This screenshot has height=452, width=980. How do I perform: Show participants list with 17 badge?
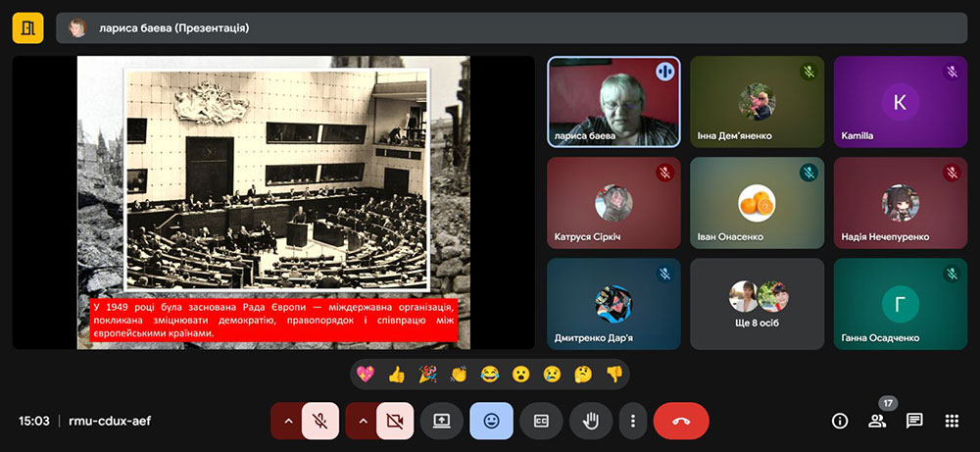coord(877,421)
